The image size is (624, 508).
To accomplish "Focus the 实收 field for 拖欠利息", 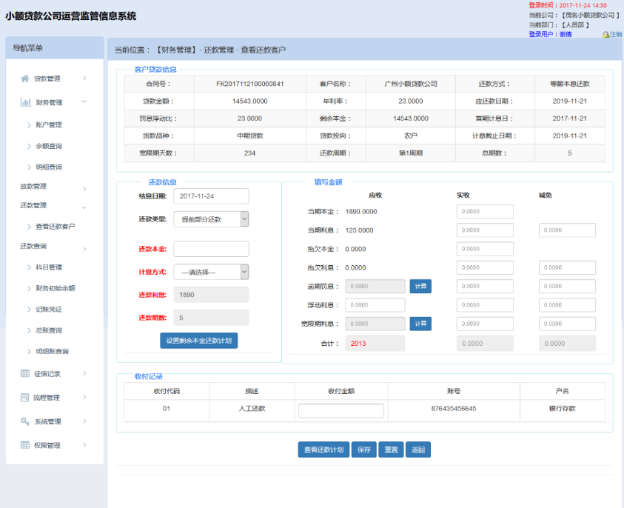I will tap(485, 267).
